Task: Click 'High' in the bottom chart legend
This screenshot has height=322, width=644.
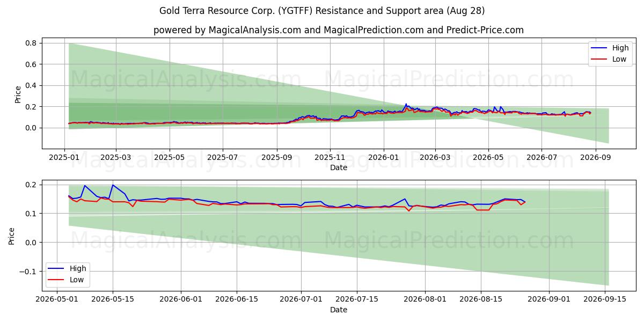Action: [x=78, y=268]
